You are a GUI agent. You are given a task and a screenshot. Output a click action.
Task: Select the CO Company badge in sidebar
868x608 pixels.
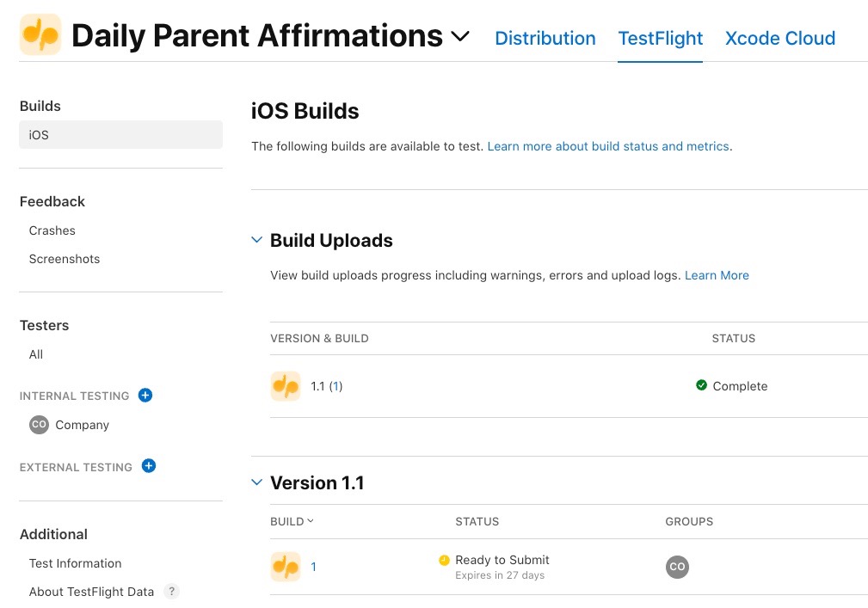click(39, 424)
